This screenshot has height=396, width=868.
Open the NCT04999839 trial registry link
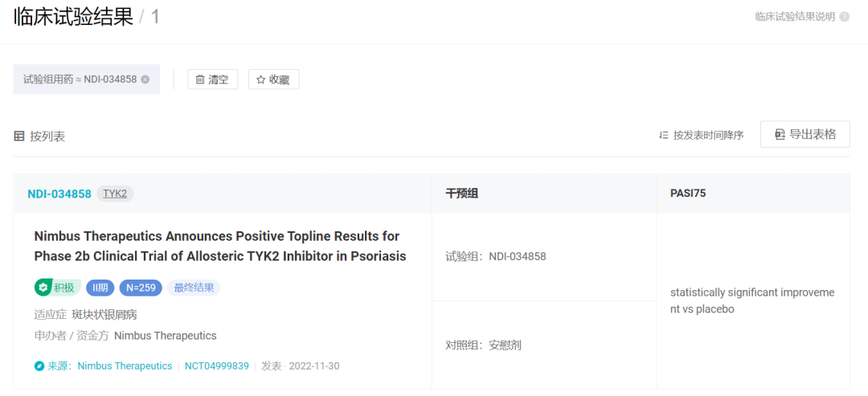[217, 366]
